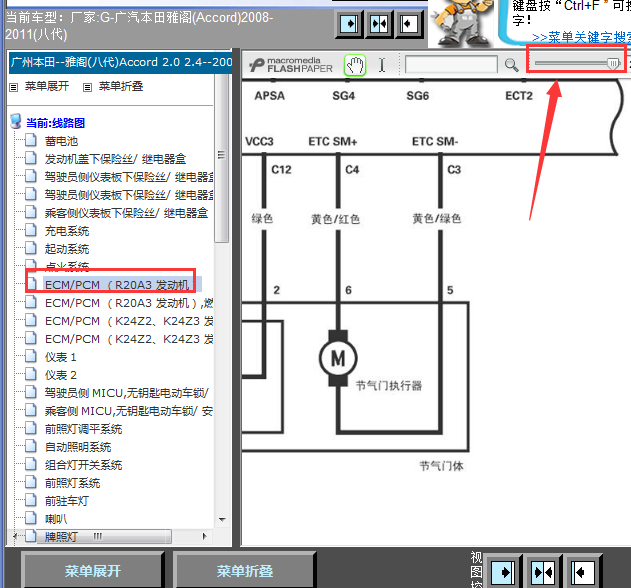Click the 菜单折叠 link in tree header
Image resolution: width=631 pixels, height=588 pixels.
(x=121, y=86)
